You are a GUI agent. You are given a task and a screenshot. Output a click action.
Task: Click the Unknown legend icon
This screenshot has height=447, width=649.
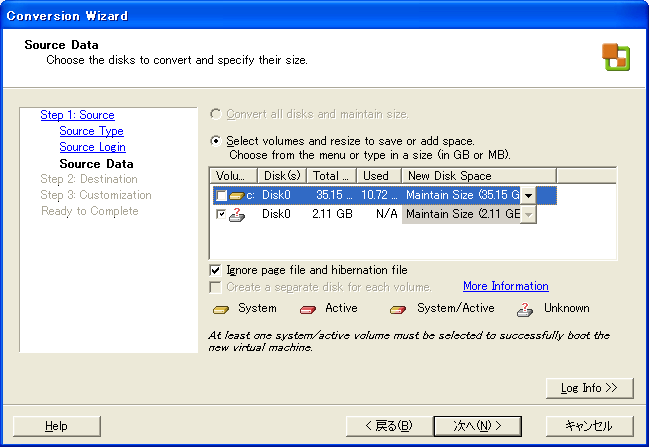pyautogui.click(x=525, y=309)
